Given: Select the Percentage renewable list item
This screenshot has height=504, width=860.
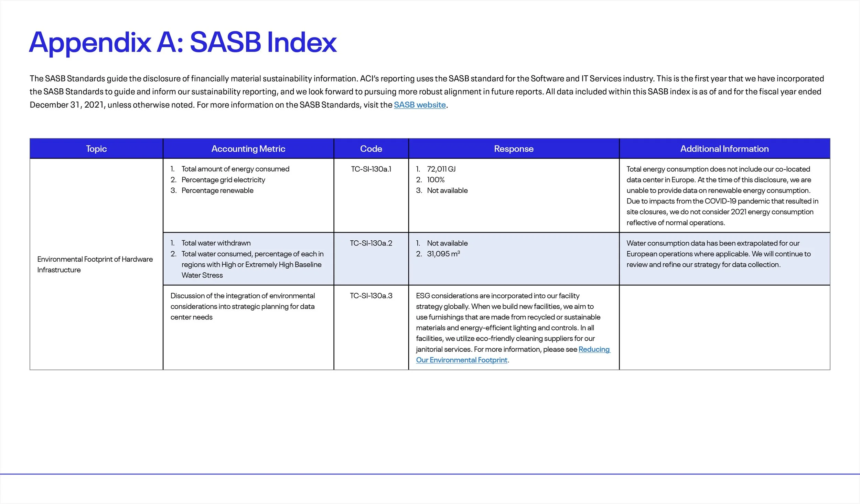Looking at the screenshot, I should (x=218, y=190).
